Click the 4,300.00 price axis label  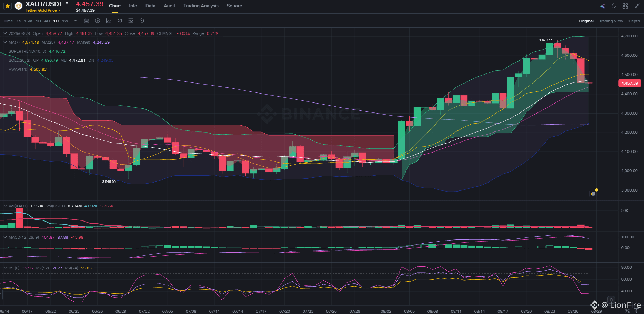[x=629, y=113]
